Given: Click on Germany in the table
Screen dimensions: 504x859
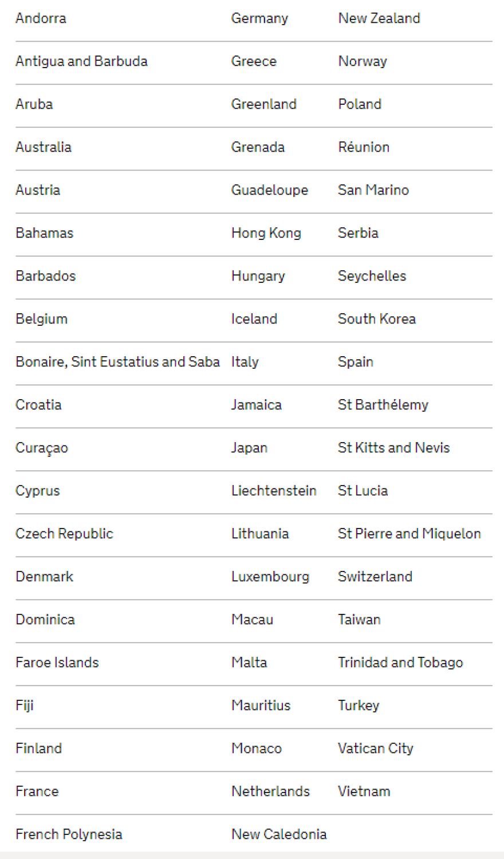Looking at the screenshot, I should point(259,18).
